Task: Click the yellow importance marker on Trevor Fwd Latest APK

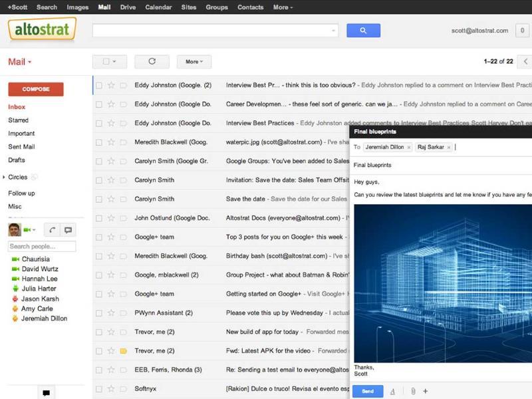Action: click(124, 351)
